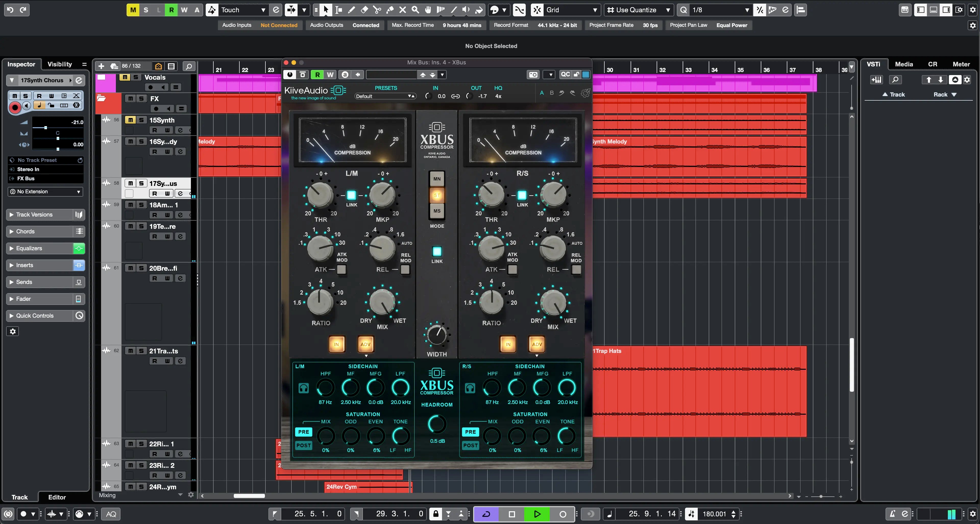Toggle the transport cycle loop button
The width and height of the screenshot is (980, 524).
(x=486, y=514)
